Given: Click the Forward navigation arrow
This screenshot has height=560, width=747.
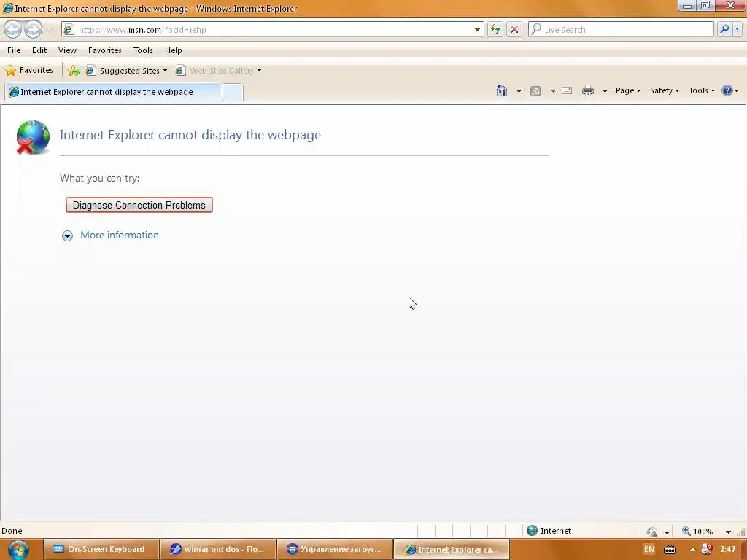Looking at the screenshot, I should [33, 29].
